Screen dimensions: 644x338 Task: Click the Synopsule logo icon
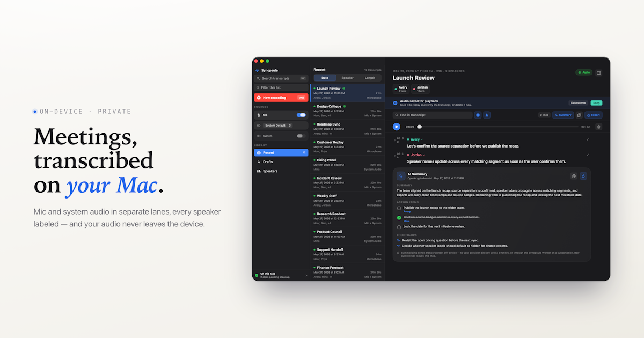pos(258,70)
